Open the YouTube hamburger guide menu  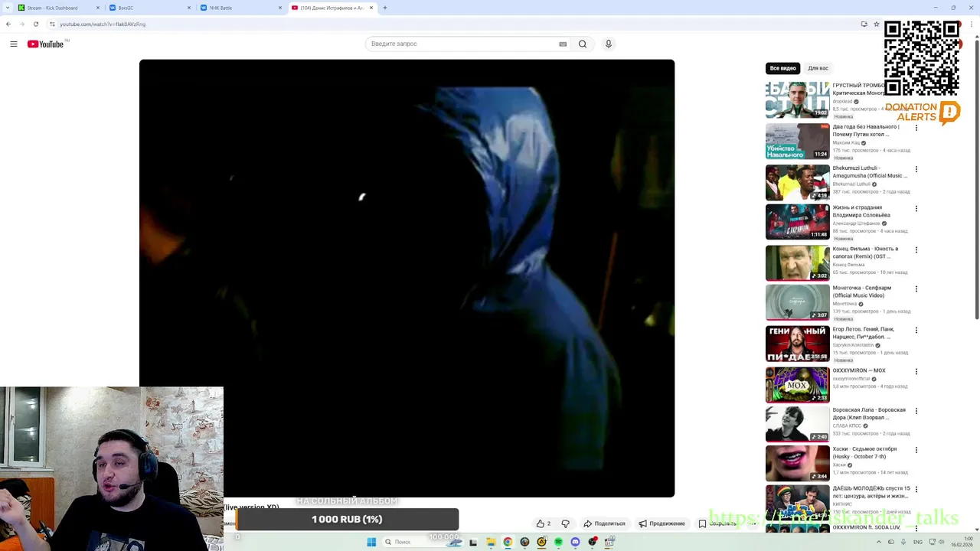coord(14,44)
